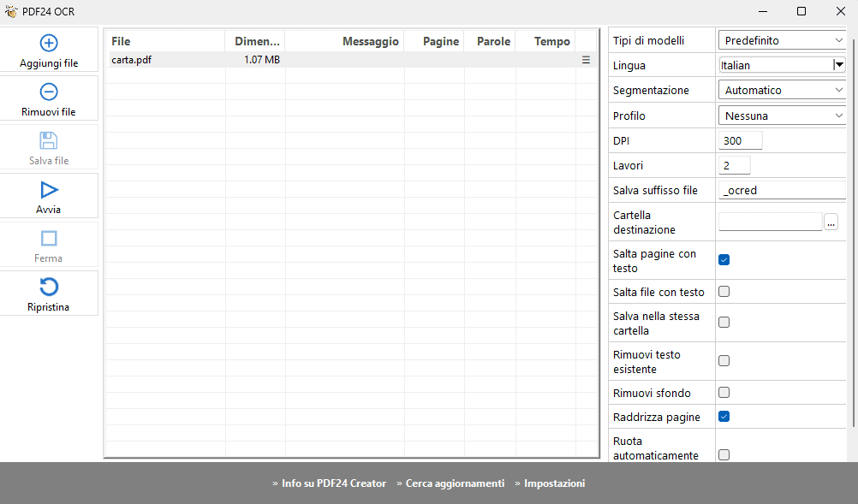858x504 pixels.
Task: Click the Salva suffisso file _ocred field
Action: click(782, 190)
